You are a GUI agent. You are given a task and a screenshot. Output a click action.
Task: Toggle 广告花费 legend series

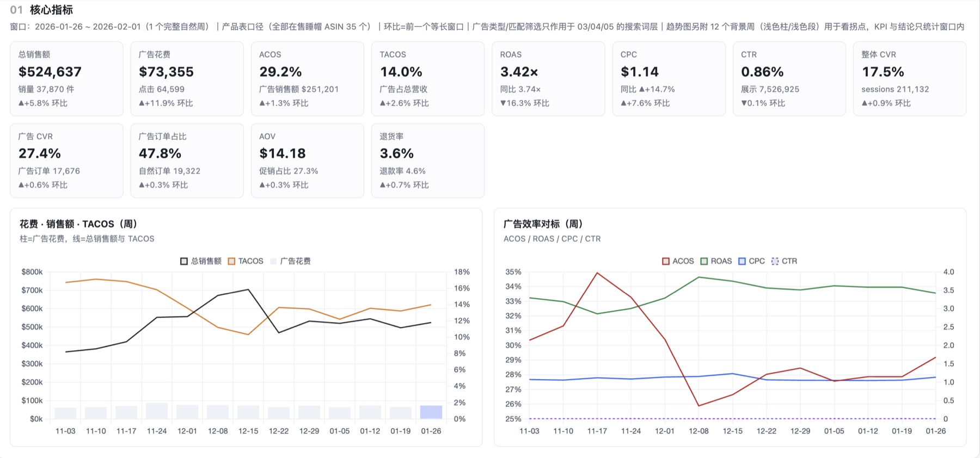pos(290,261)
